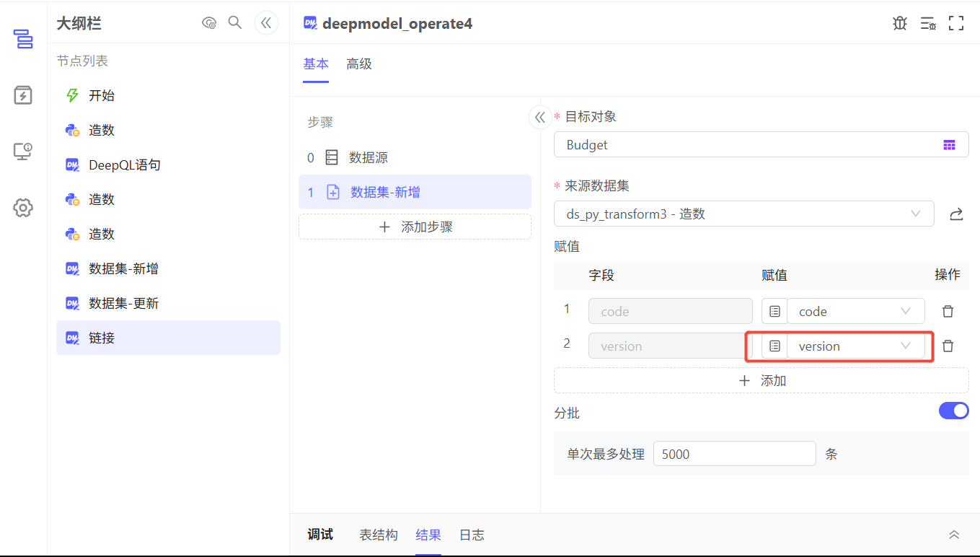
Task: Click the bug debug icon at top right
Action: pyautogui.click(x=900, y=23)
